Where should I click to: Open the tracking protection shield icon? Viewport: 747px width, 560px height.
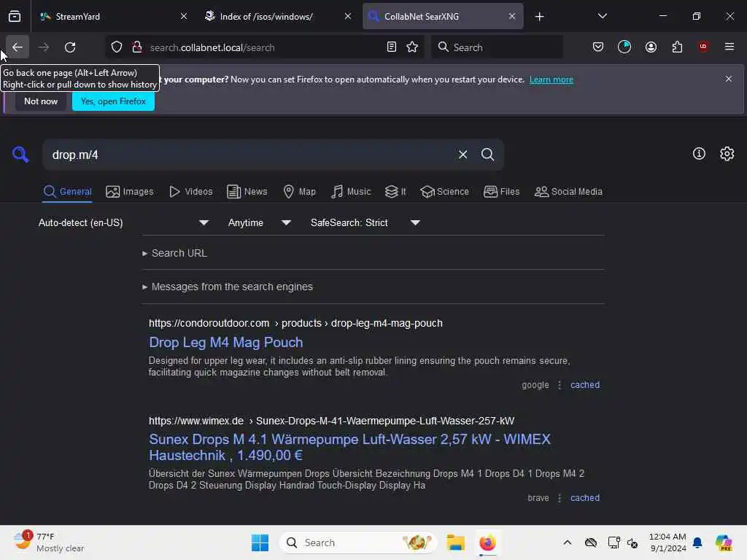click(x=117, y=47)
